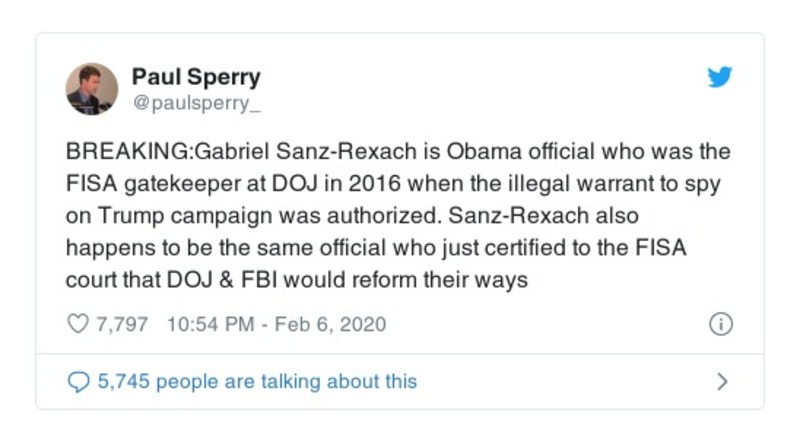Open "5,745 people are talking about this"
This screenshot has width=800, height=445.
pyautogui.click(x=257, y=381)
